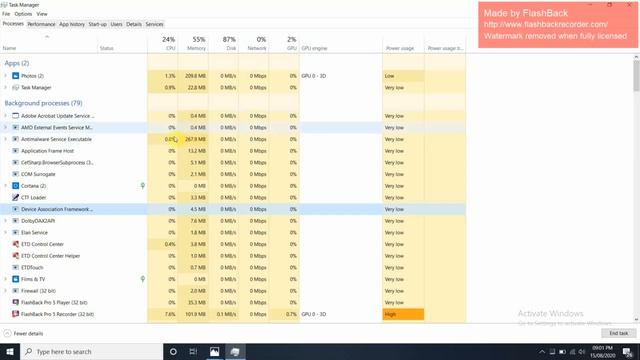Click the Photos app icon in process list
Image resolution: width=640 pixels, height=360 pixels.
point(16,76)
